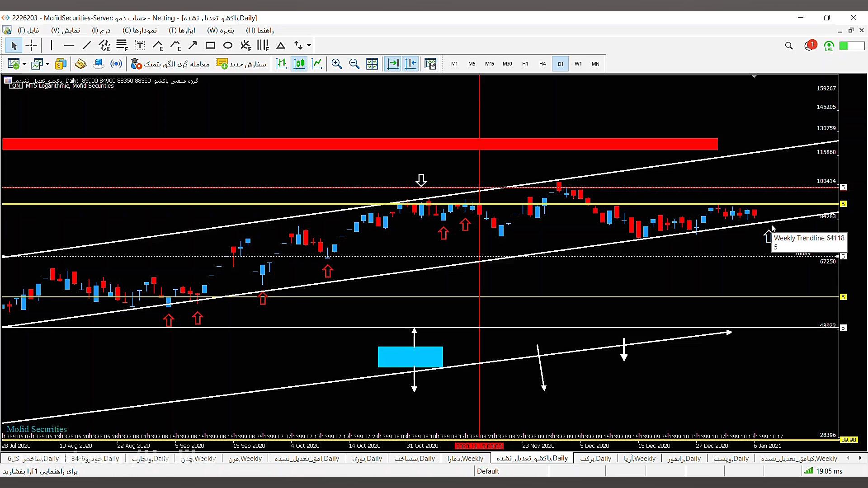Viewport: 868px width, 488px height.
Task: Select the text label tool
Action: pyautogui.click(x=140, y=45)
